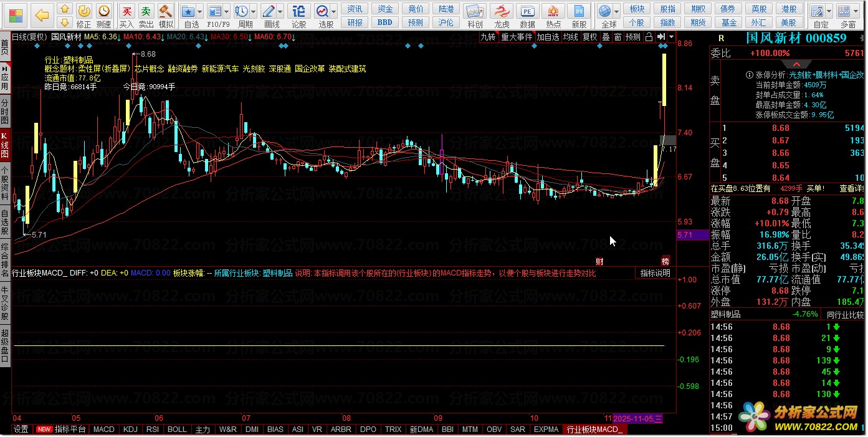868x437 pixels.
Task: Click the 2025-11-05 date marker on timeline
Action: (x=638, y=418)
